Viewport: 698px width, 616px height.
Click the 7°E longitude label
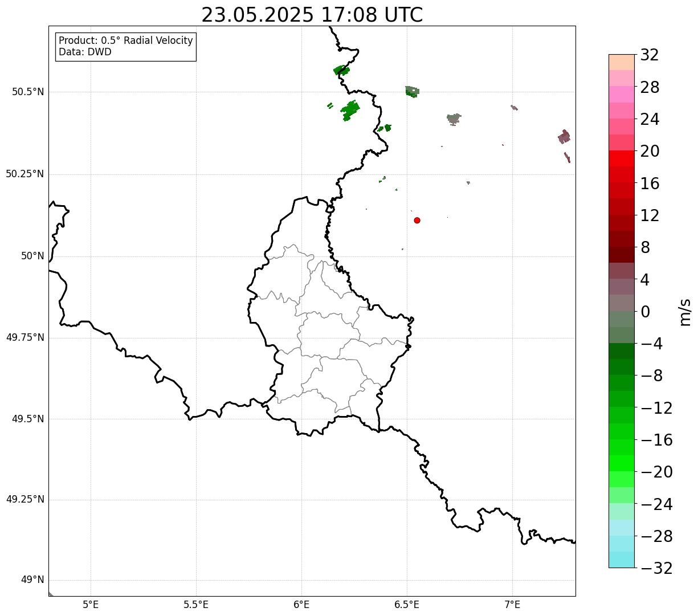click(512, 604)
